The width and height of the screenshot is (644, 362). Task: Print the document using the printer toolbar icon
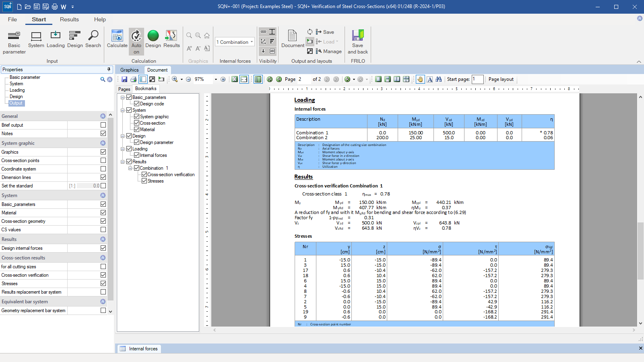coord(134,79)
